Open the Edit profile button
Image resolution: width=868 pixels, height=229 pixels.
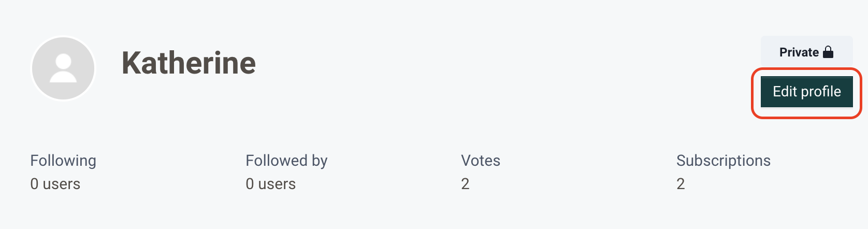point(806,92)
